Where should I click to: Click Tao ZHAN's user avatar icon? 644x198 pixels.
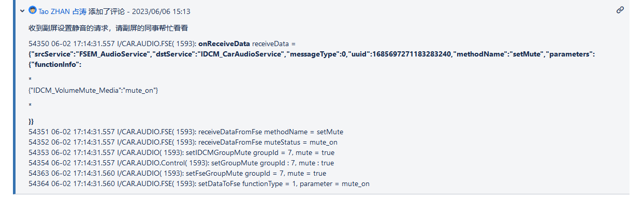click(x=33, y=10)
